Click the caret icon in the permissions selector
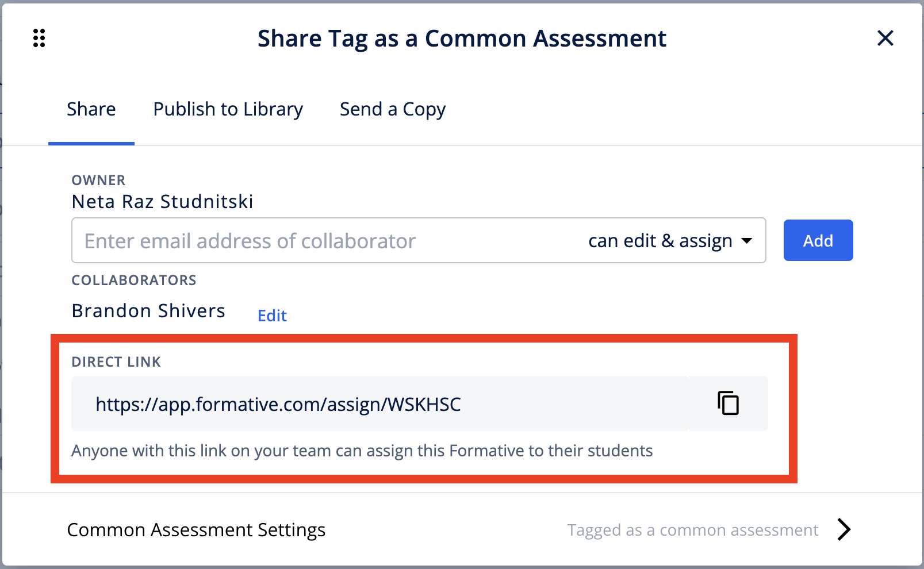The height and width of the screenshot is (569, 924). 746,241
